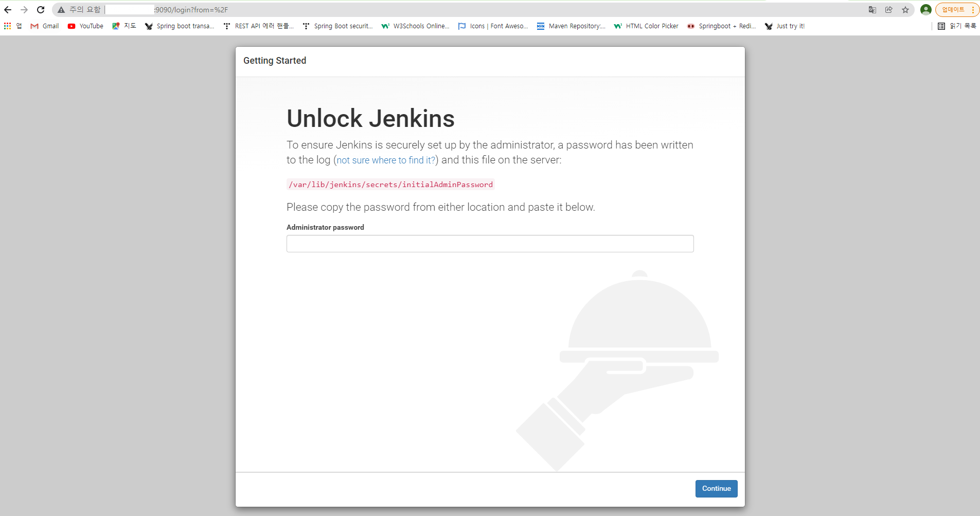The width and height of the screenshot is (980, 516).
Task: Open the Apps grid bookmark
Action: tap(13, 26)
